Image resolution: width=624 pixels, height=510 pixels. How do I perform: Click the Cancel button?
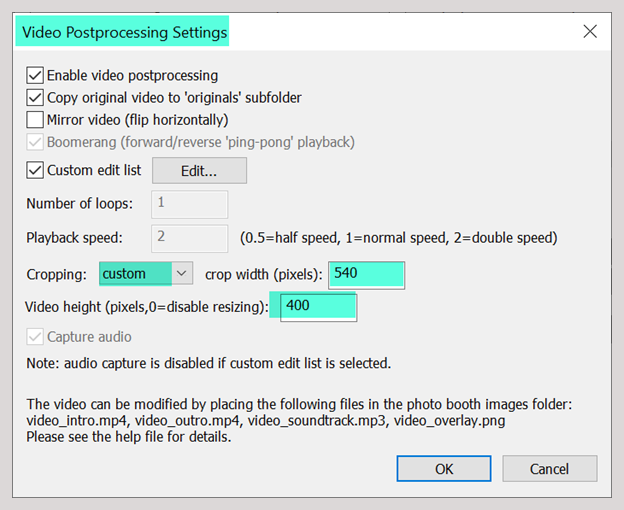pos(550,469)
